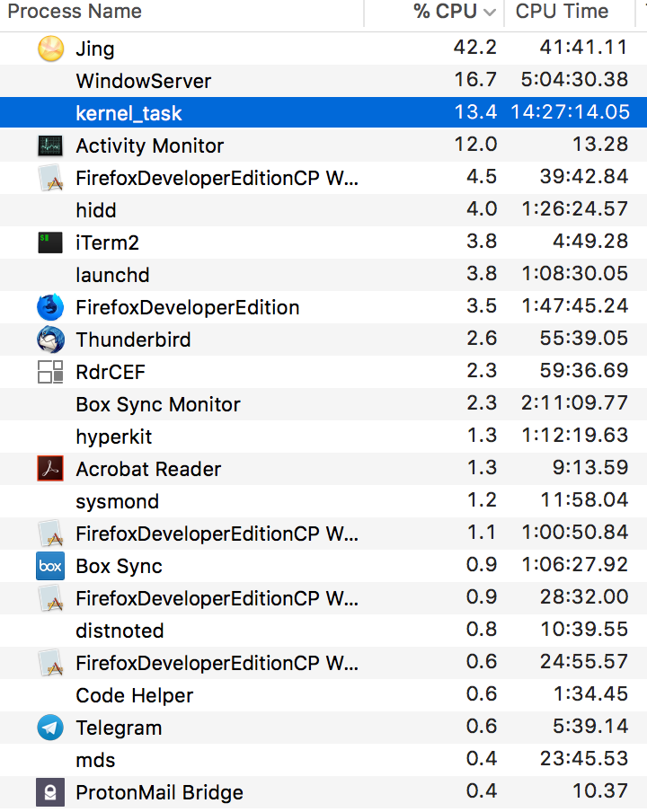
Task: Click the FirefoxDeveloperEdition globe icon
Action: click(x=50, y=307)
